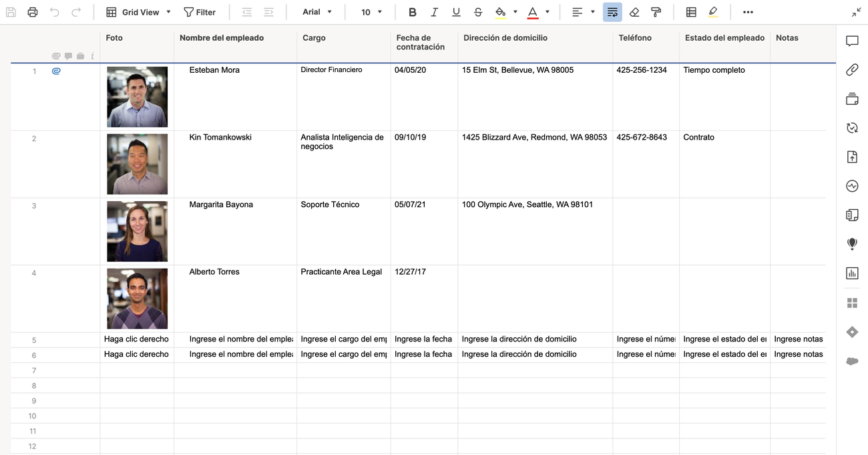The height and width of the screenshot is (455, 868).
Task: Open the Update Requests panel
Action: point(852,127)
